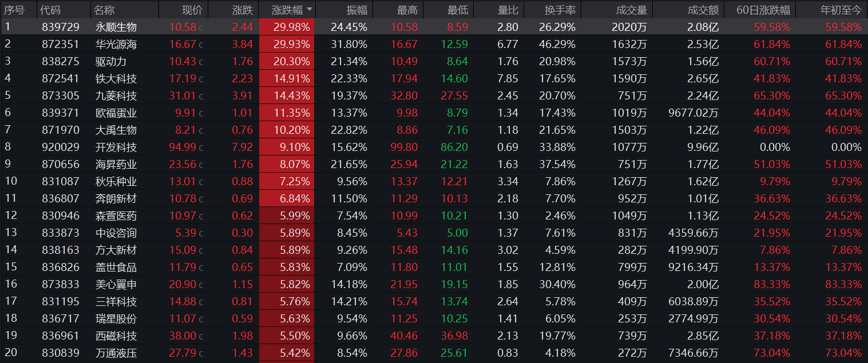
Task: Sort by 换手率 column header
Action: click(558, 10)
